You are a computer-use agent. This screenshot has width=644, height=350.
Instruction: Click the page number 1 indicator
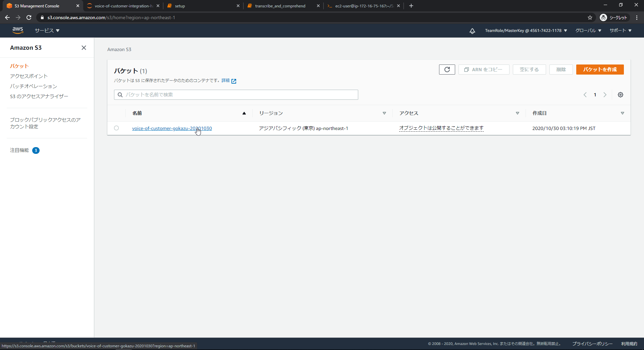pyautogui.click(x=595, y=95)
